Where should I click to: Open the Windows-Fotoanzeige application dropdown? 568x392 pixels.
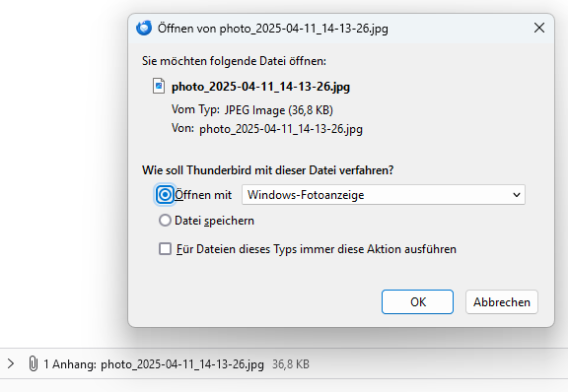[x=384, y=195]
